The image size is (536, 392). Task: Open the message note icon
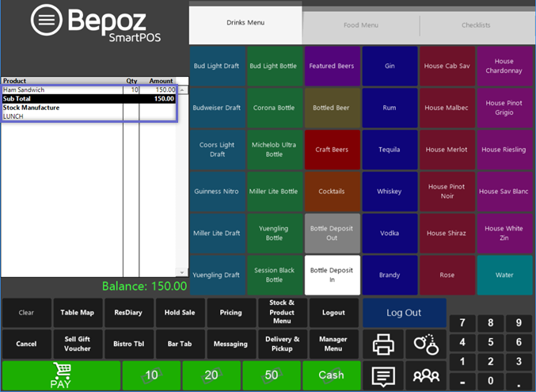(383, 376)
